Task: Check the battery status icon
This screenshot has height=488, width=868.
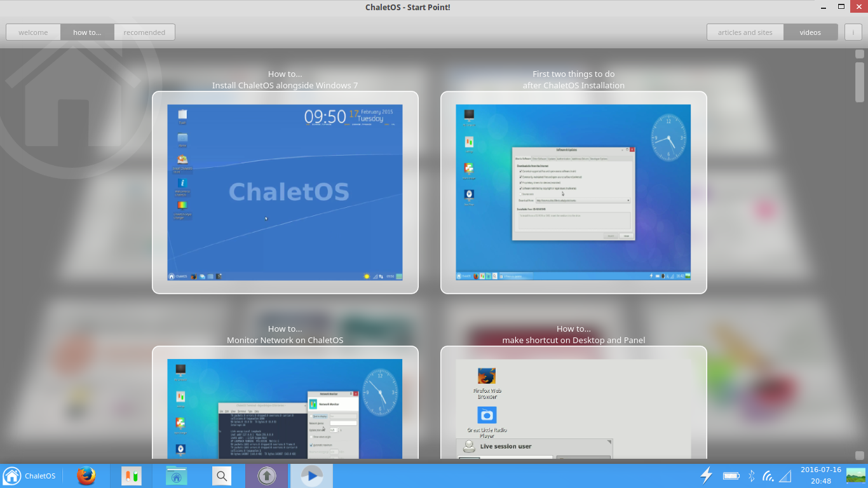Action: click(x=731, y=476)
